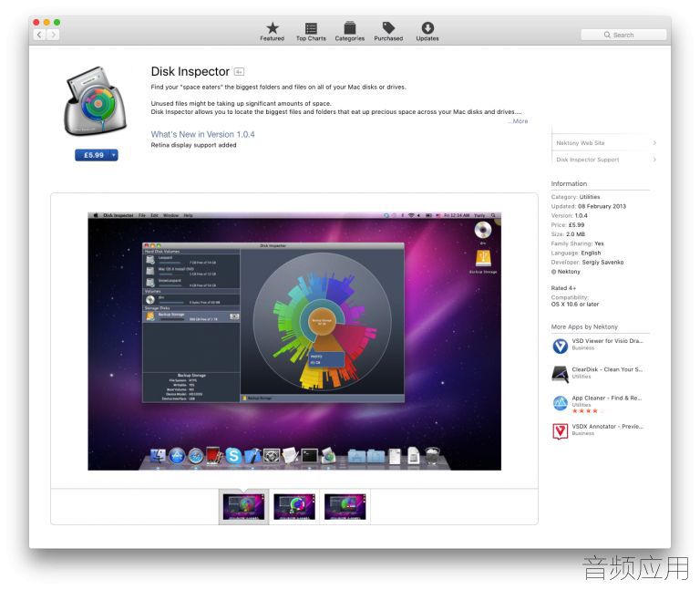Click the App Cleaner star rating
The image size is (700, 590).
588,411
